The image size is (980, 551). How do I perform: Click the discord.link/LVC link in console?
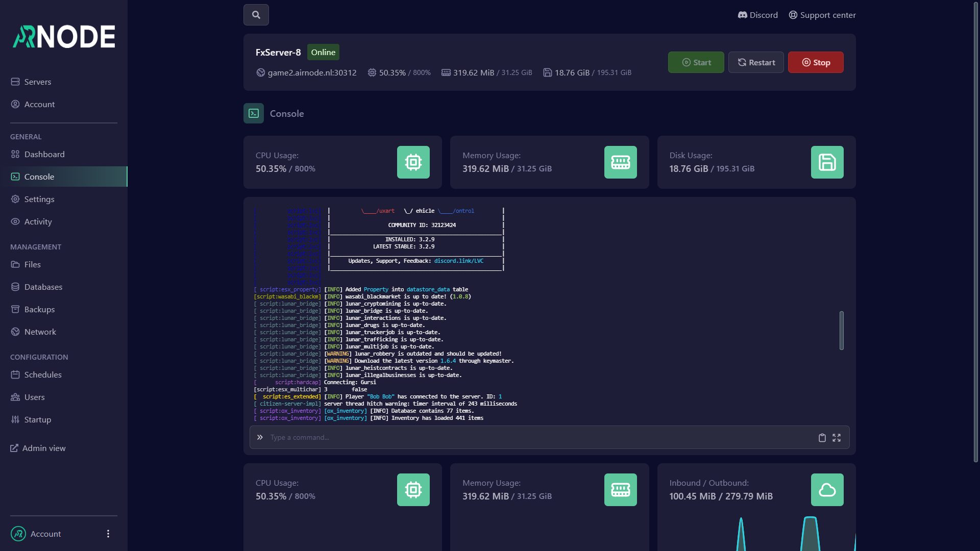tap(459, 261)
